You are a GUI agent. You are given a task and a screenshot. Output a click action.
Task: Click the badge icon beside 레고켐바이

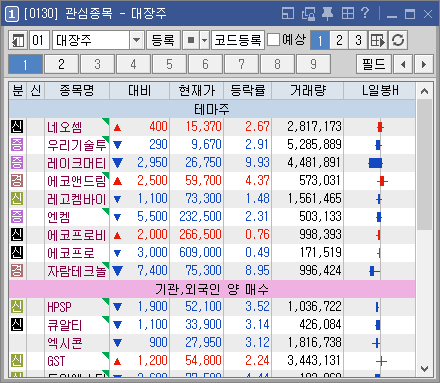(x=17, y=199)
